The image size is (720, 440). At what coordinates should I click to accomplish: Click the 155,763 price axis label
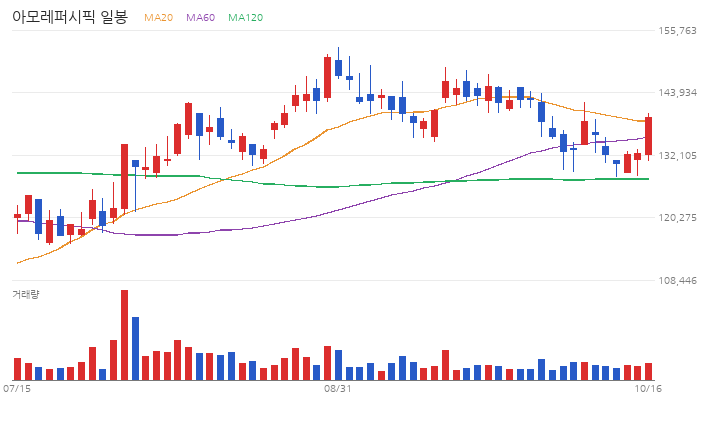(677, 31)
